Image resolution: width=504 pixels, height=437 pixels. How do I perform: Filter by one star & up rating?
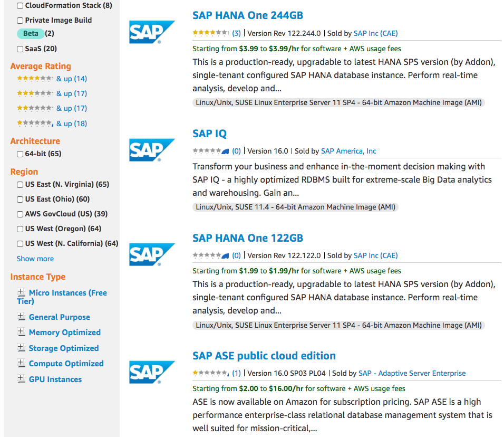coord(52,123)
